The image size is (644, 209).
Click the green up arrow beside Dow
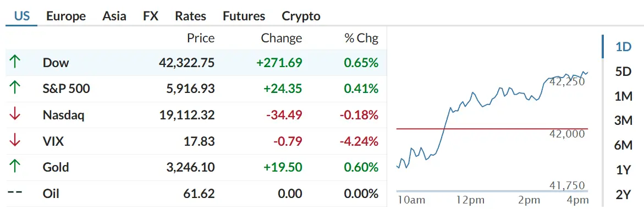click(x=15, y=62)
